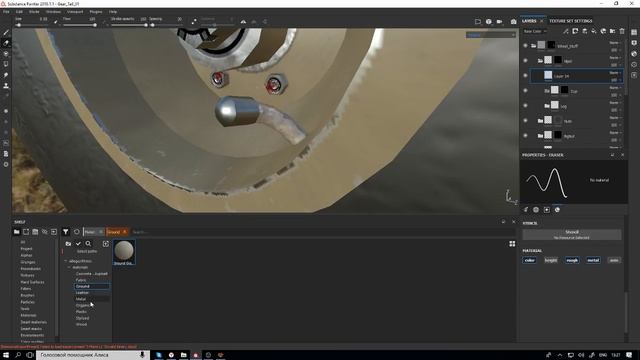The height and width of the screenshot is (360, 640).
Task: Toggle the height material channel
Action: (551, 260)
